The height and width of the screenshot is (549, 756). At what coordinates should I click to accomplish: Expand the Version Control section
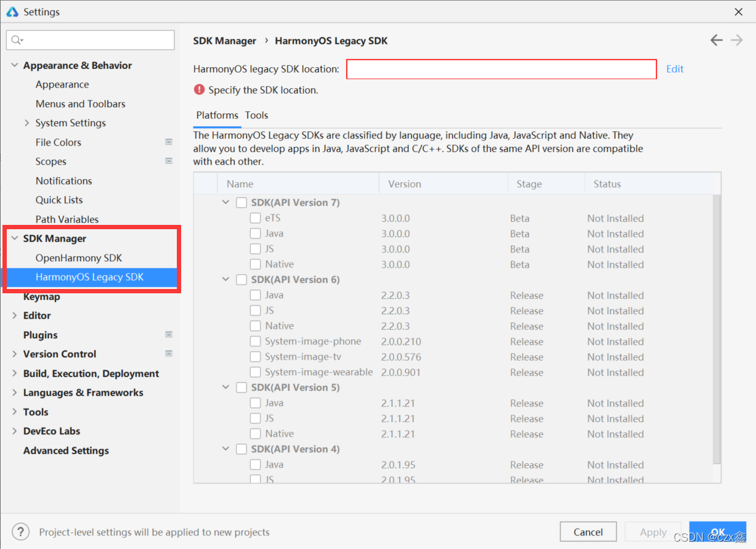(15, 354)
